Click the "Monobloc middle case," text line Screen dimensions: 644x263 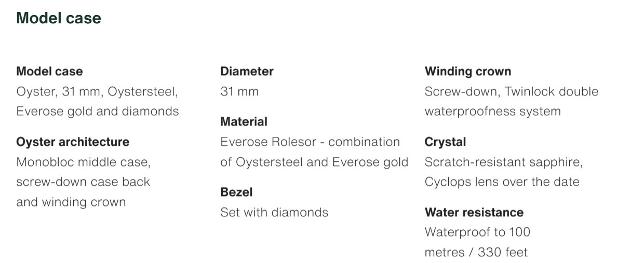click(x=83, y=162)
